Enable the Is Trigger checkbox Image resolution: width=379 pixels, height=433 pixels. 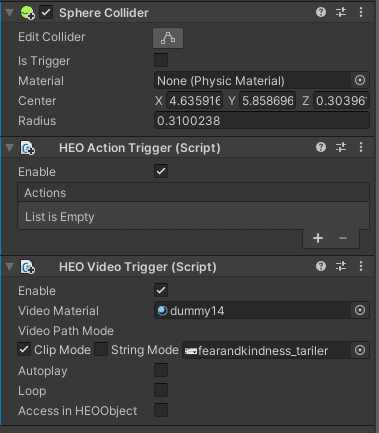(x=161, y=60)
